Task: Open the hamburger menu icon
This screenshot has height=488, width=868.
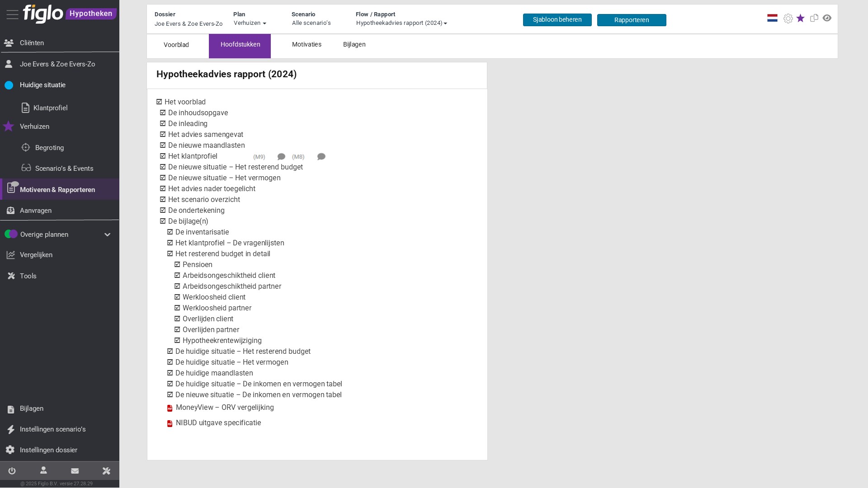Action: point(12,14)
